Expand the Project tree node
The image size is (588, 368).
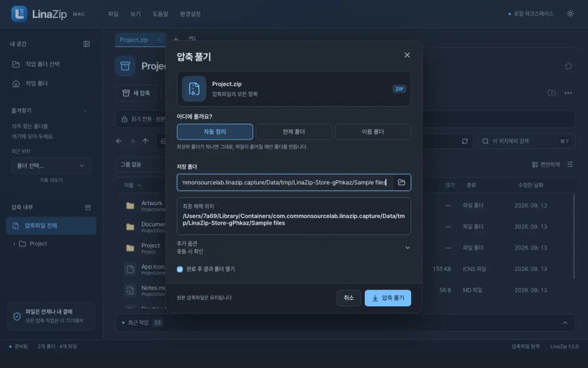pos(14,244)
